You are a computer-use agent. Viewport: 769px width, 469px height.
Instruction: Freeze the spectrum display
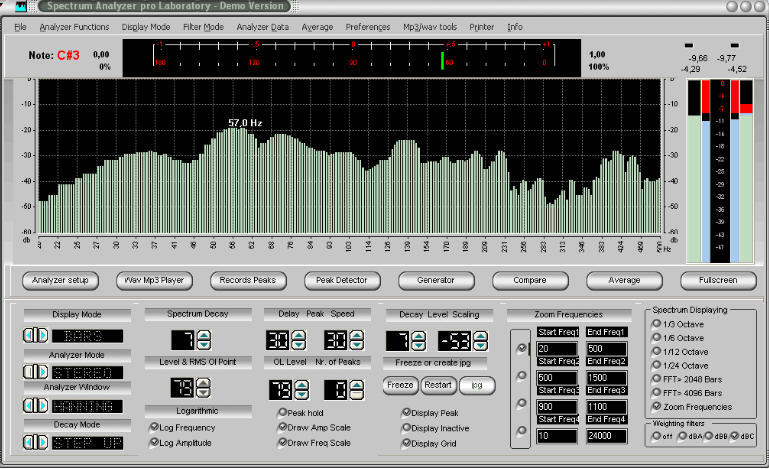click(400, 385)
